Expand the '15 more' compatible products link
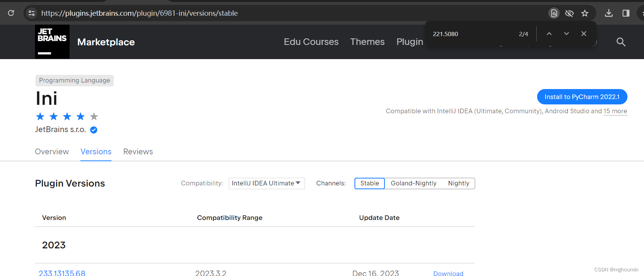This screenshot has width=644, height=276. tap(615, 111)
